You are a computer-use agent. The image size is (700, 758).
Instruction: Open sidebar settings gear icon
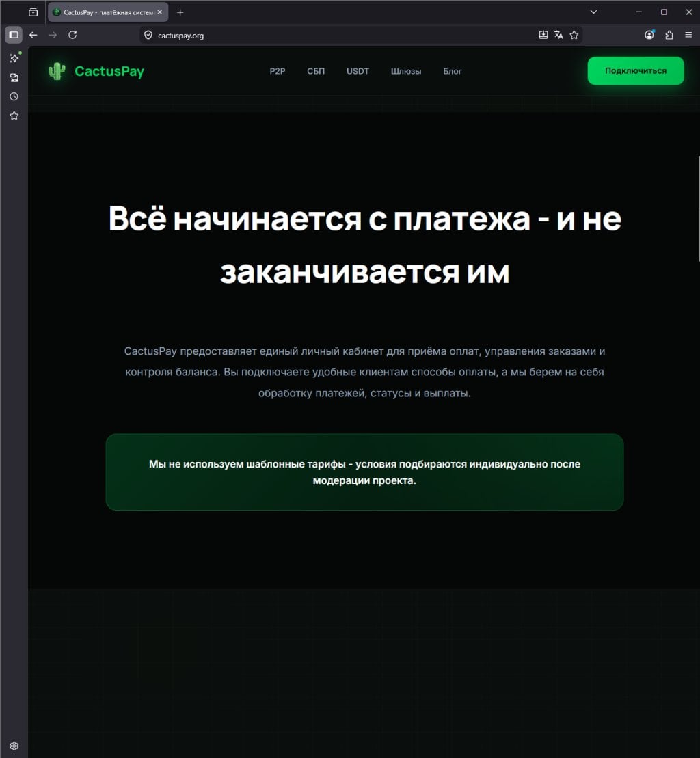(14, 746)
